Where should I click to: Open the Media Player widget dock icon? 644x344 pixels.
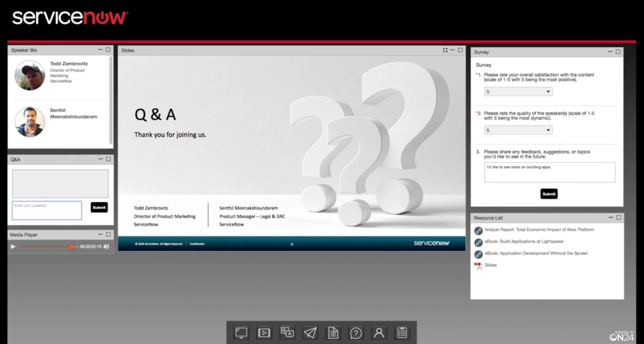[264, 333]
